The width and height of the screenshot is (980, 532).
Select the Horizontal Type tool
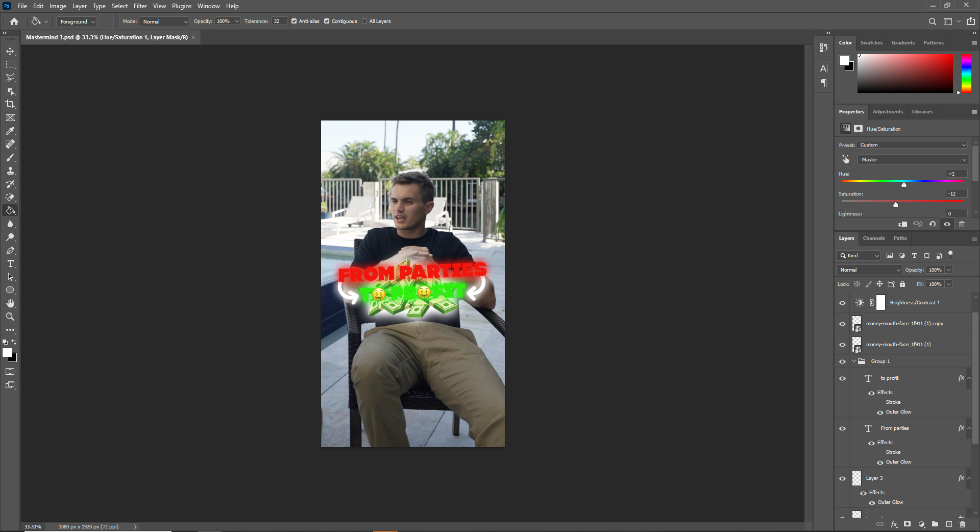pos(10,264)
